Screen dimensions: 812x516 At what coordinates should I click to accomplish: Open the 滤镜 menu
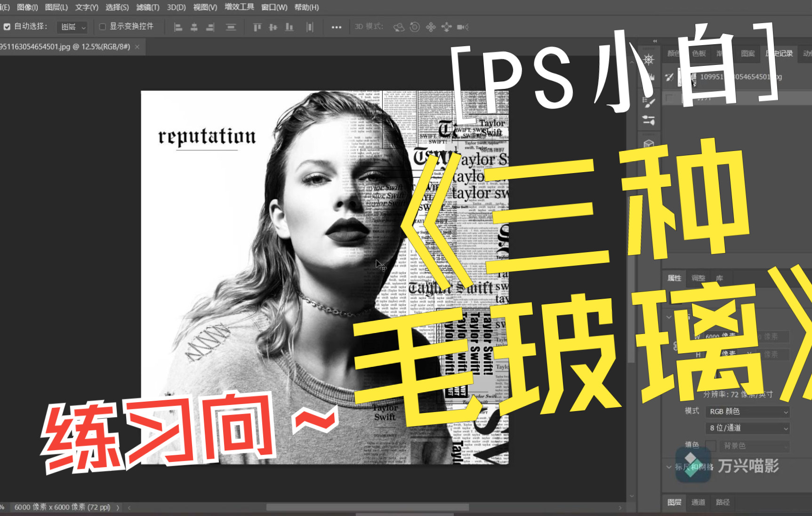click(x=147, y=7)
